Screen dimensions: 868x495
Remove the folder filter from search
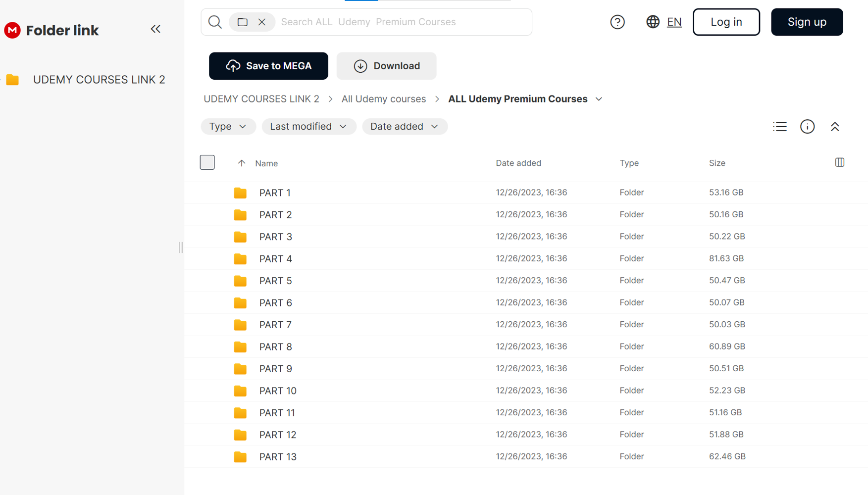pos(262,22)
